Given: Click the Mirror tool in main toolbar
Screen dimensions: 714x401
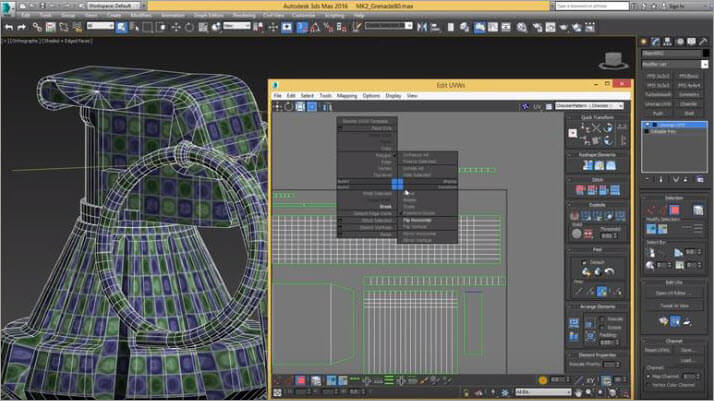Looking at the screenshot, I should pyautogui.click(x=422, y=27).
